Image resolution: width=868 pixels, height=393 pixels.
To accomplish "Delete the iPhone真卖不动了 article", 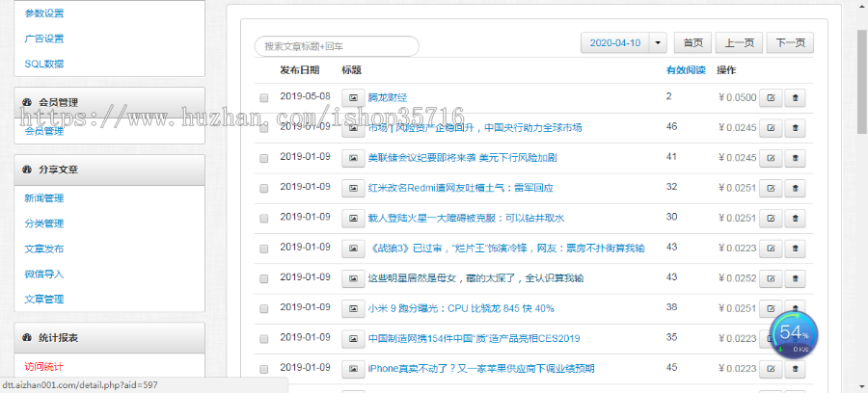I will tap(796, 369).
